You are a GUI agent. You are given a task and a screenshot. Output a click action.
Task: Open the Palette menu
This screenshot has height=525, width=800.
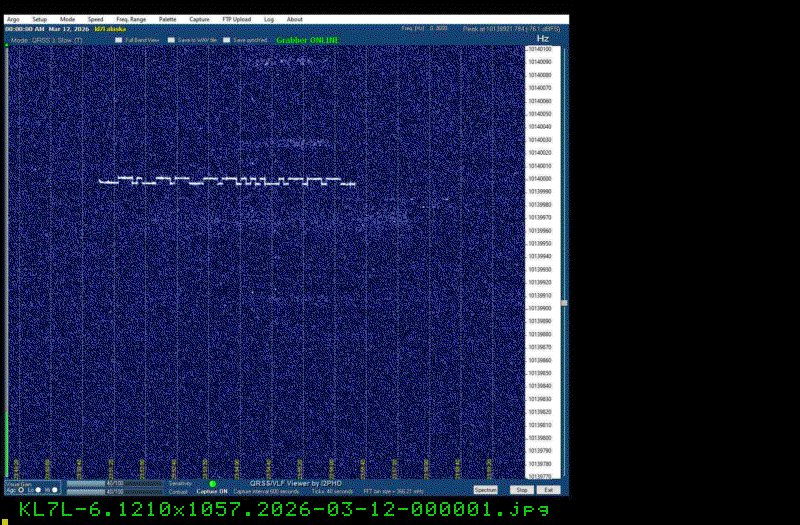click(x=167, y=19)
